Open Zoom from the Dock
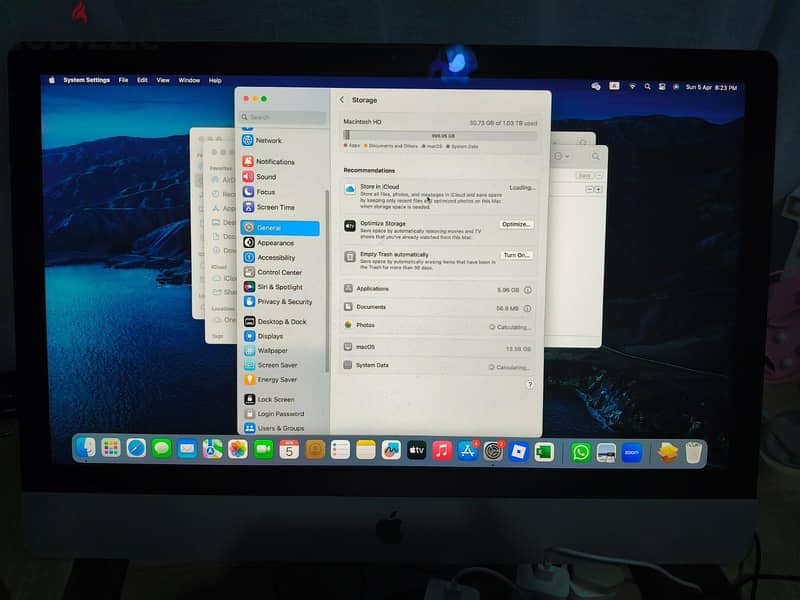800x600 pixels. (632, 453)
